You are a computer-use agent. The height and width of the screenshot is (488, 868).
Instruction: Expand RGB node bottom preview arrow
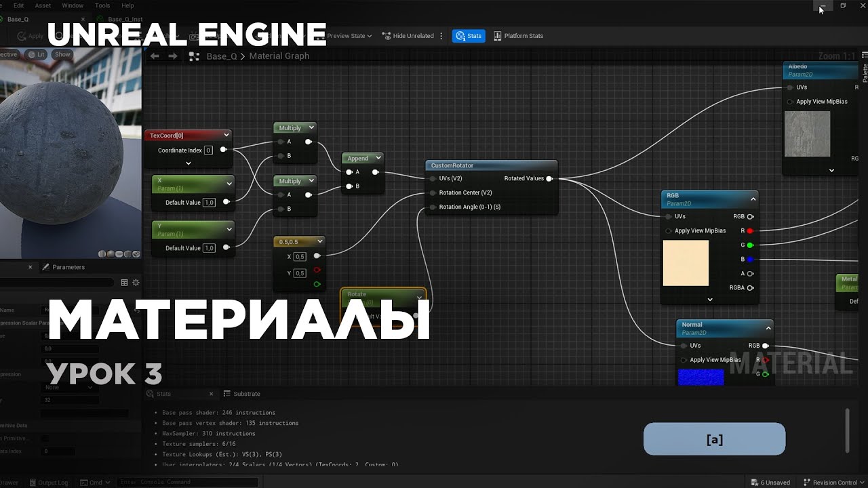click(710, 300)
